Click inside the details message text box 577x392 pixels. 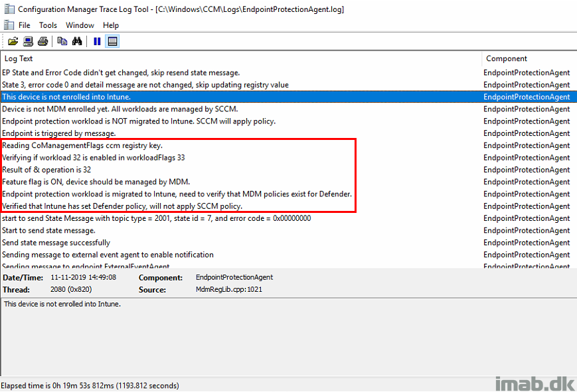pos(288,336)
